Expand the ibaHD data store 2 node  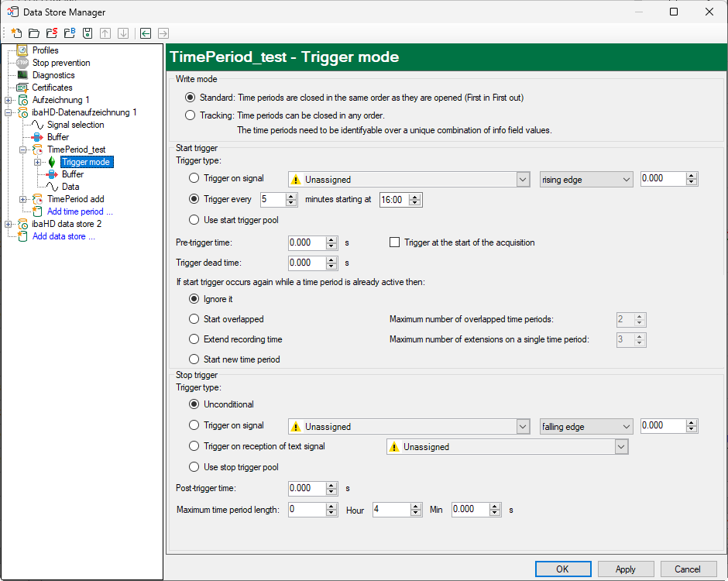coord(8,225)
